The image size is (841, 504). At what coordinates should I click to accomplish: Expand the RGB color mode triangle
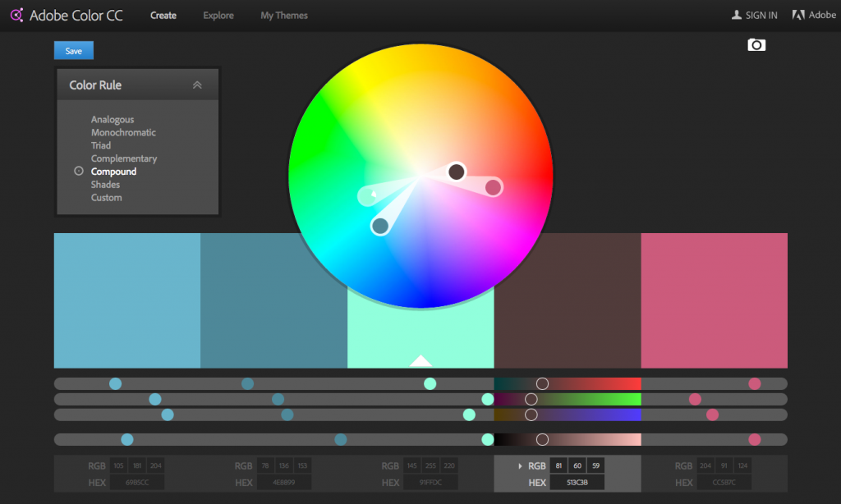coord(520,466)
